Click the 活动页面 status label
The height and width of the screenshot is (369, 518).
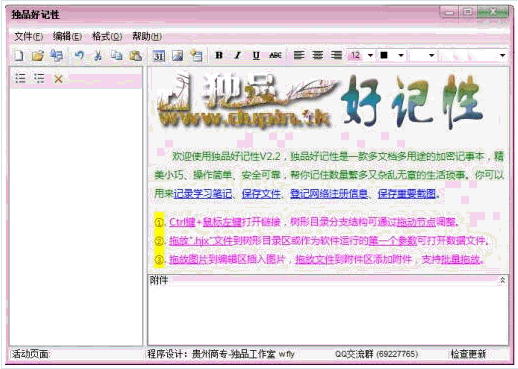click(30, 354)
